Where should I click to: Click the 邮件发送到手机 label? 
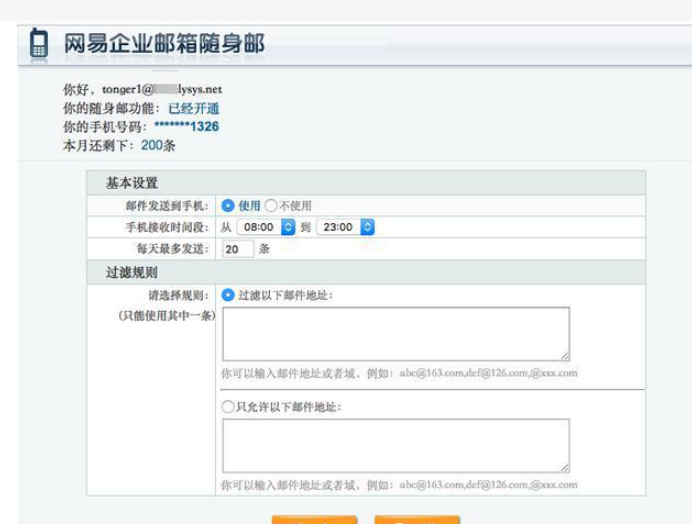click(167, 206)
